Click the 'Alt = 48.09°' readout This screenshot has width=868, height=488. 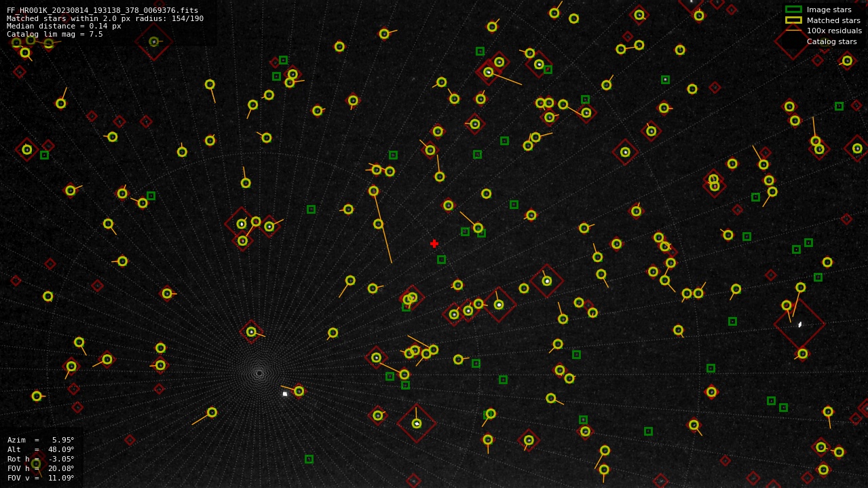click(41, 449)
